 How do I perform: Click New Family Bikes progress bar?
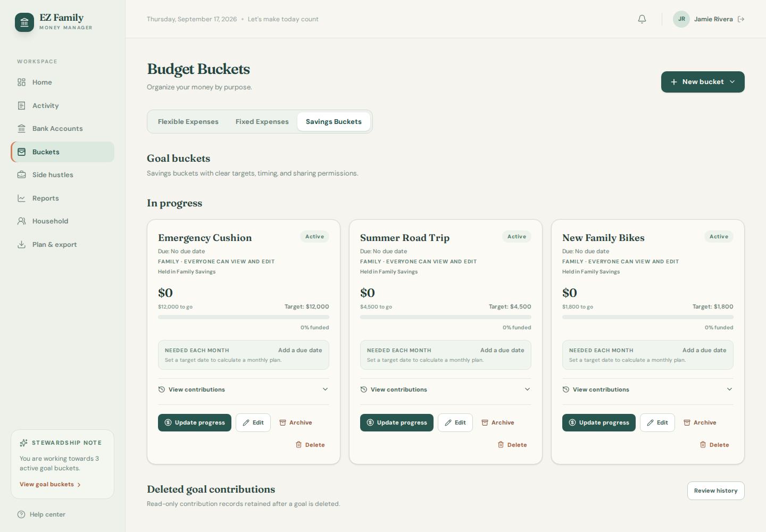[x=648, y=317]
